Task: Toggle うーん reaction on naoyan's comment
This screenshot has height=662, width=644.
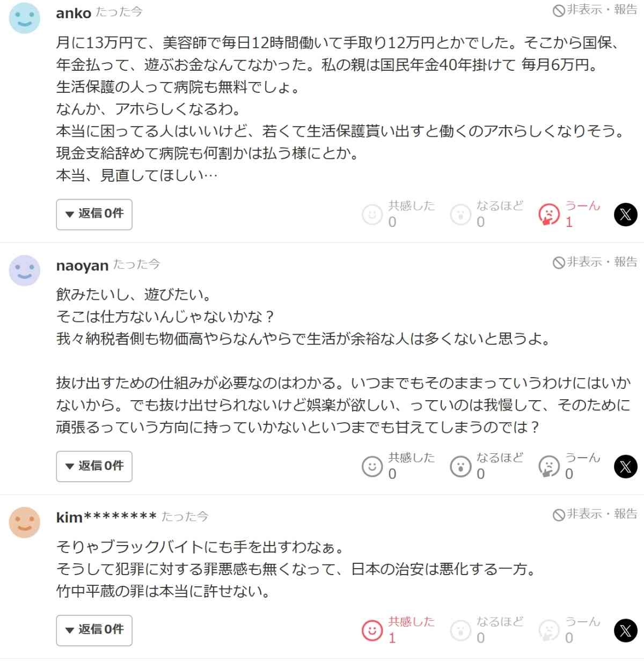Action: (549, 467)
